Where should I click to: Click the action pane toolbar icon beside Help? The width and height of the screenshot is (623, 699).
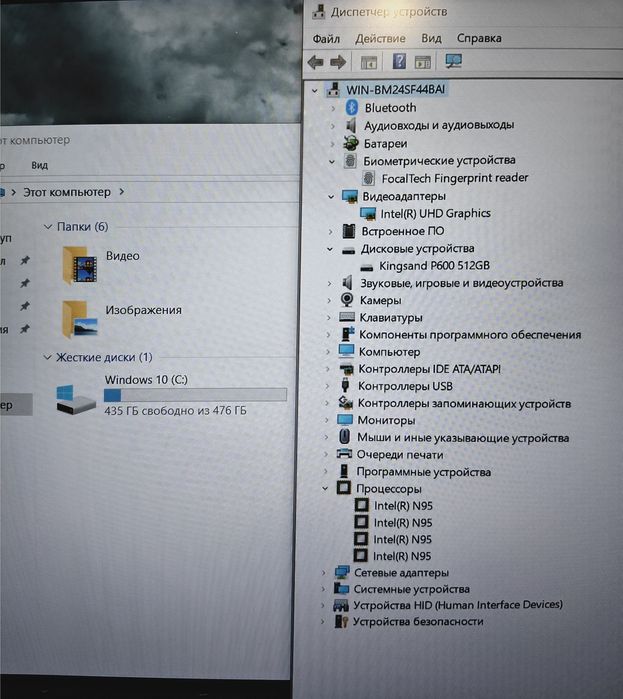pyautogui.click(x=422, y=62)
